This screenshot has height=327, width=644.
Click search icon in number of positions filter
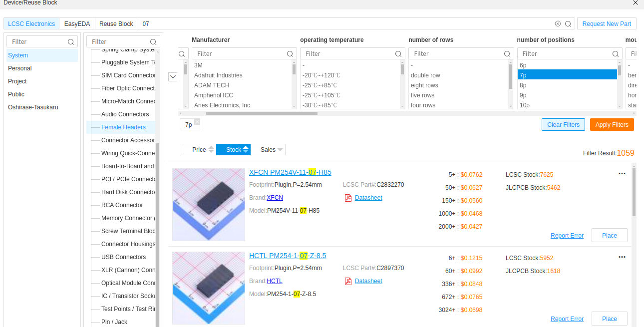(x=616, y=54)
